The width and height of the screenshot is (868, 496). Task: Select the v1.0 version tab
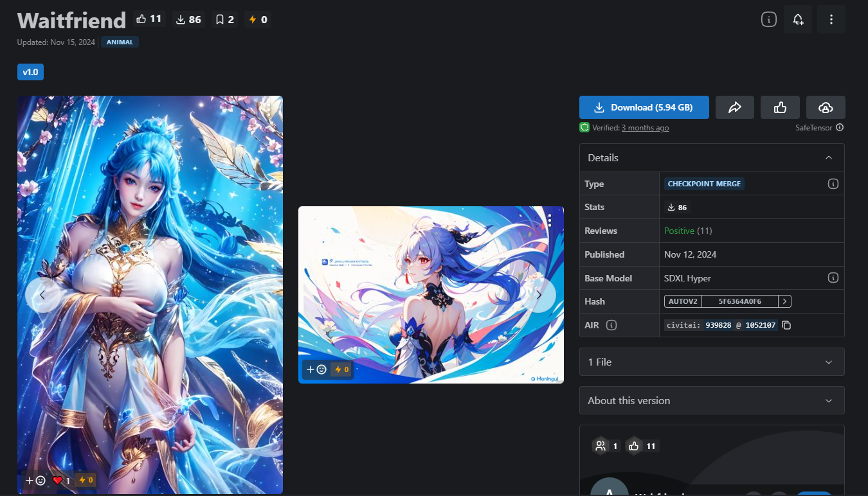click(30, 72)
